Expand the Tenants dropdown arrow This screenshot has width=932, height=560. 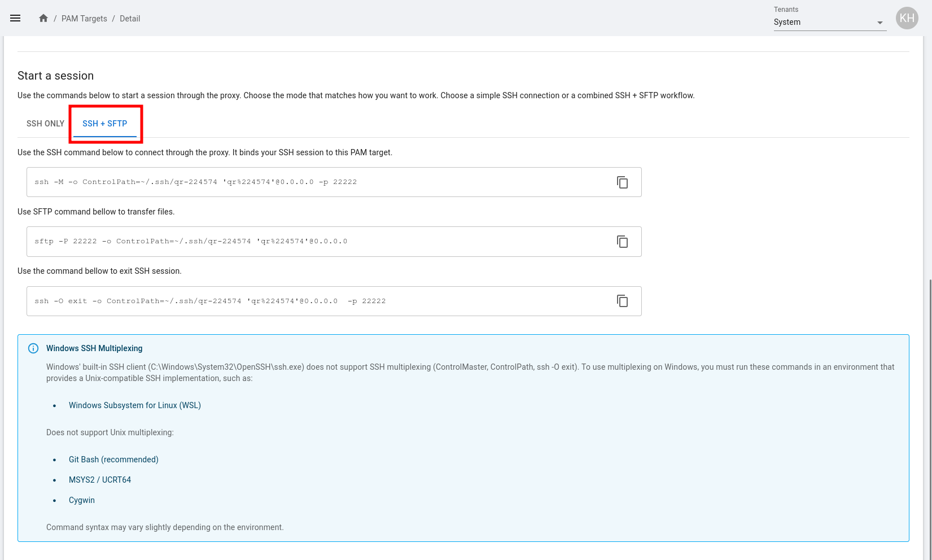(x=880, y=23)
